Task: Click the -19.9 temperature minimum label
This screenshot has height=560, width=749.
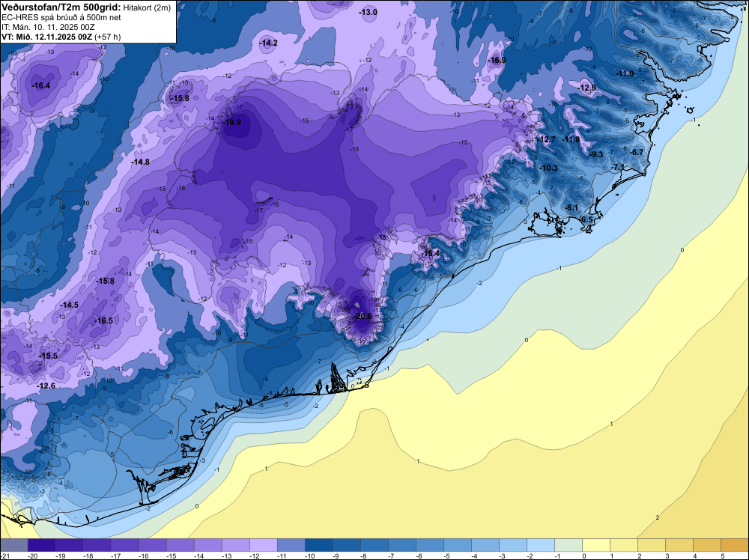Action: pyautogui.click(x=232, y=122)
